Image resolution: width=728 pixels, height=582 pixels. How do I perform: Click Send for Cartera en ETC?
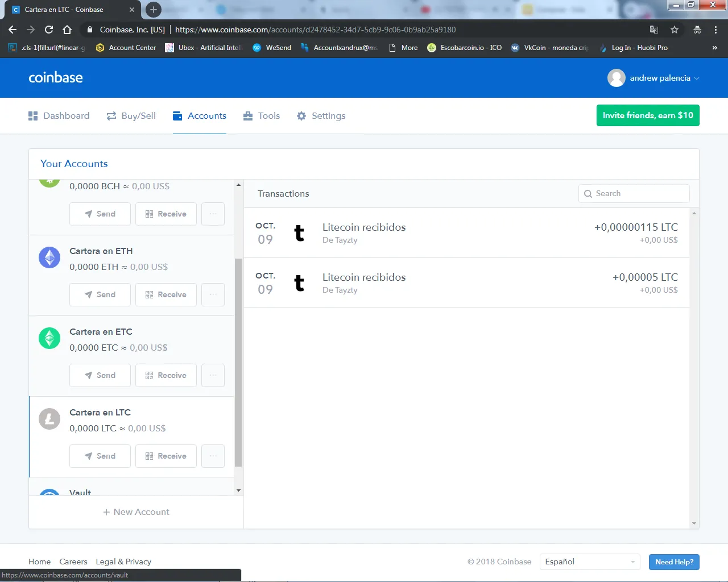click(x=100, y=375)
